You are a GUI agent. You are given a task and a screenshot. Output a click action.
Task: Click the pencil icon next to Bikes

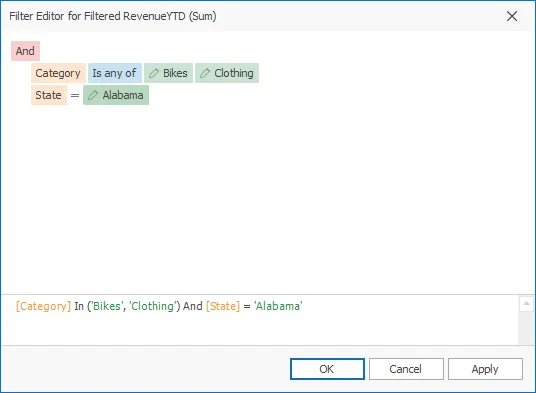(x=154, y=73)
